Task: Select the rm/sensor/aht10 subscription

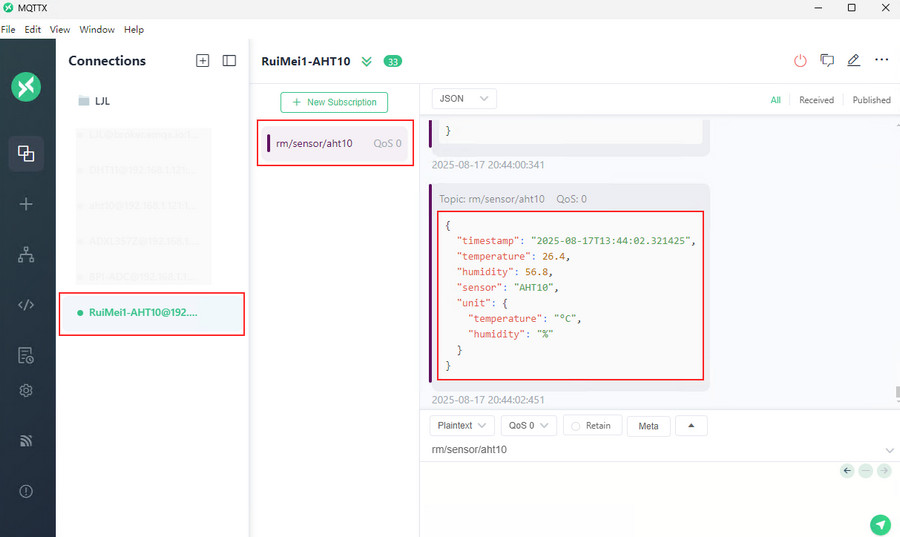Action: click(x=335, y=143)
